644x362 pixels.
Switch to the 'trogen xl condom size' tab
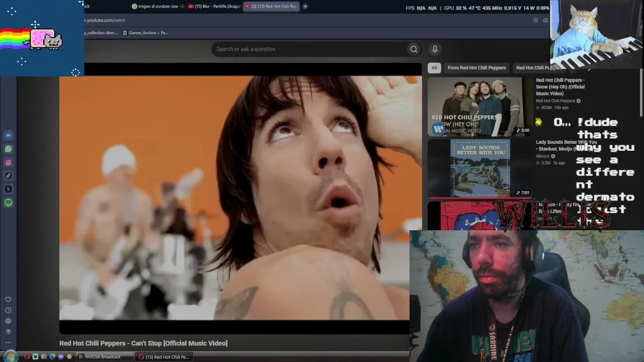coord(158,7)
